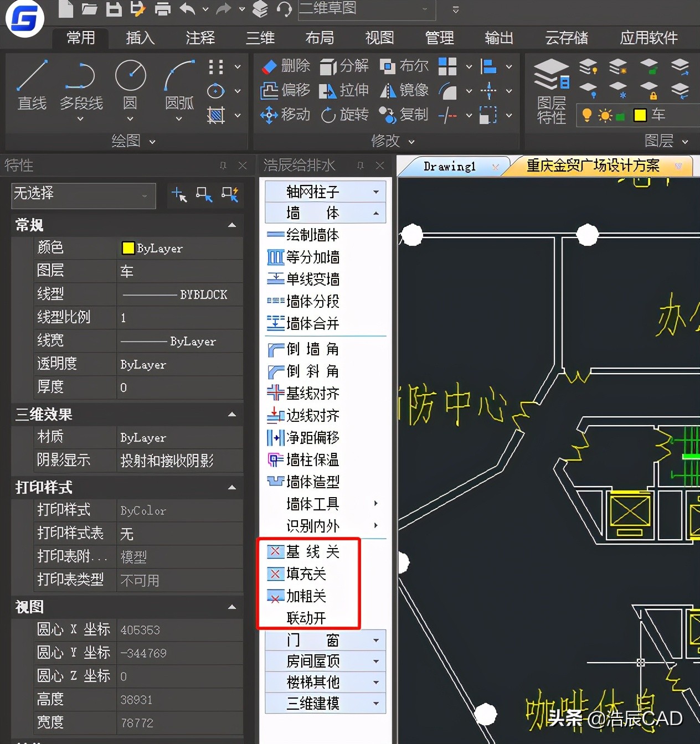Expand the 门 窗 menu group
Image resolution: width=700 pixels, height=744 pixels.
pos(326,640)
